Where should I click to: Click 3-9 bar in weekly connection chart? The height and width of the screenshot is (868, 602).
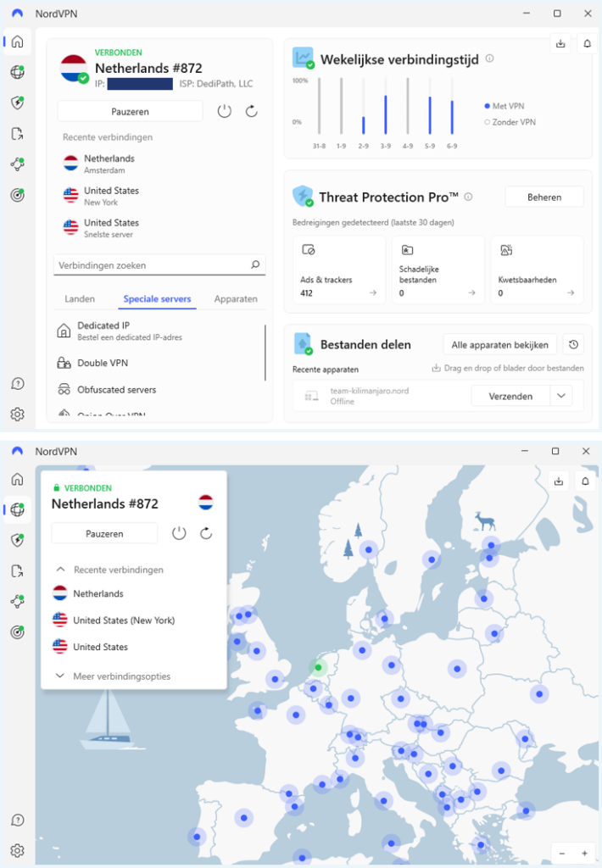coord(386,114)
